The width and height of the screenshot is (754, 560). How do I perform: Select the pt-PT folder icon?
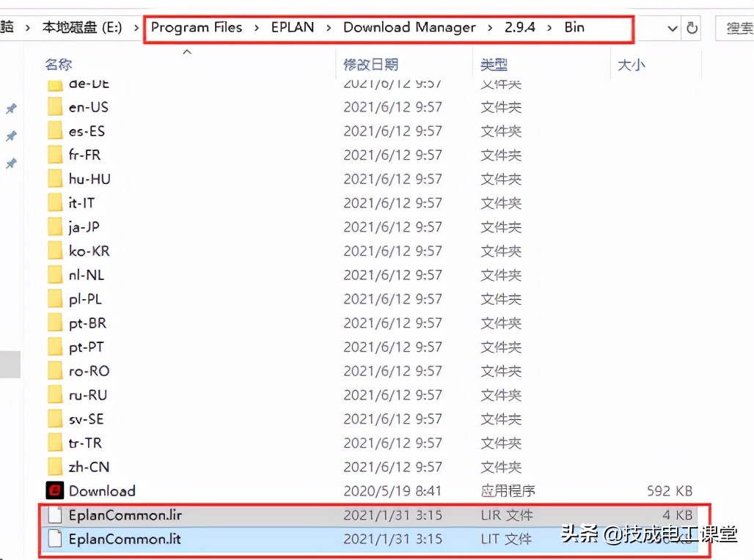tap(55, 347)
